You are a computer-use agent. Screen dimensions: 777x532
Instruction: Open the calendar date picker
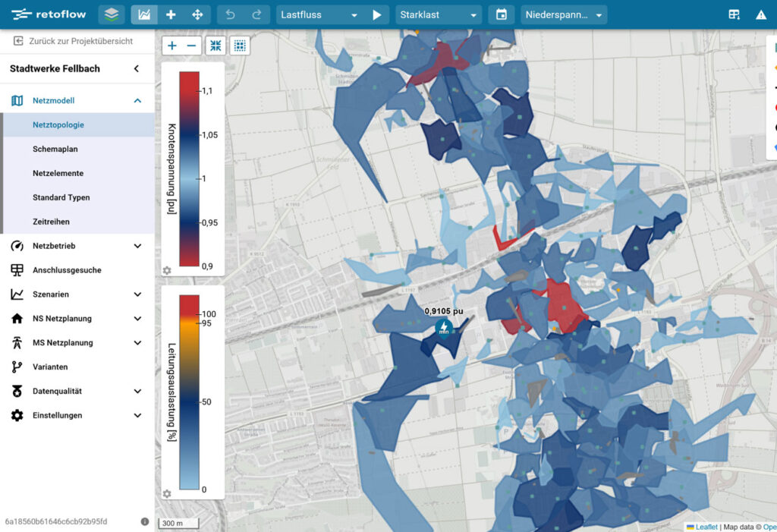coord(502,14)
